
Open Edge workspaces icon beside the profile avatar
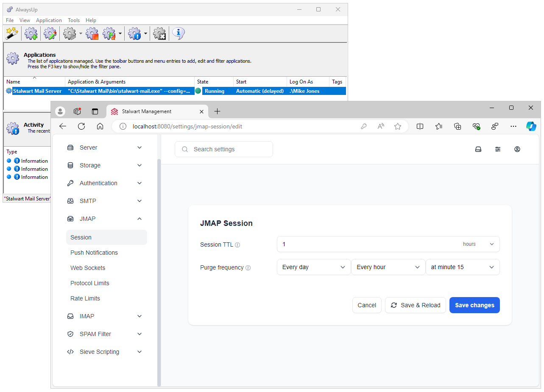tap(77, 111)
